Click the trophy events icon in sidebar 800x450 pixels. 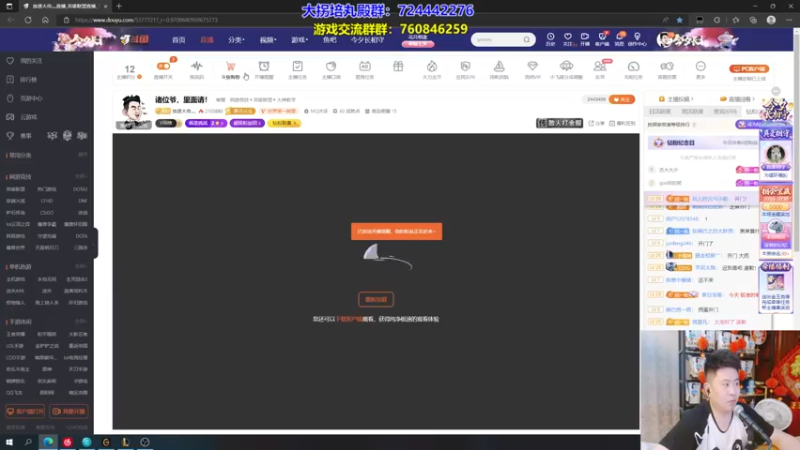[x=10, y=136]
